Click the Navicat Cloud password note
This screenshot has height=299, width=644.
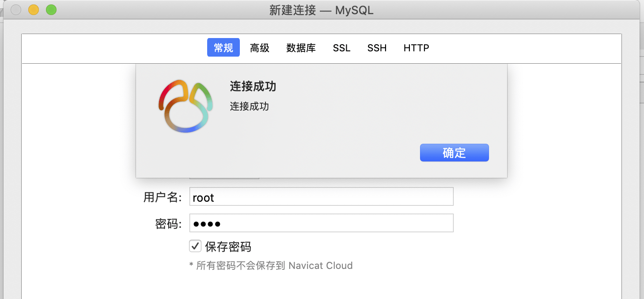(x=271, y=265)
